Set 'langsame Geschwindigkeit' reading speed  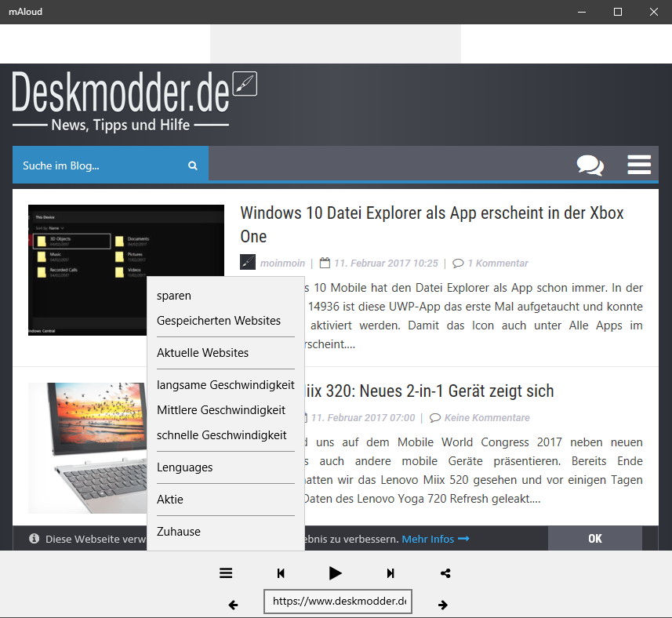[x=225, y=385]
